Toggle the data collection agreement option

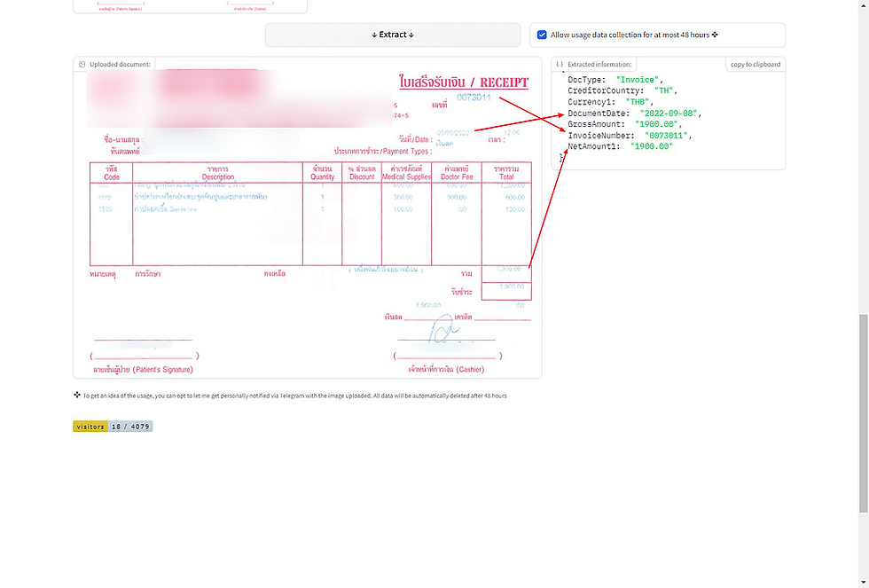pos(543,35)
